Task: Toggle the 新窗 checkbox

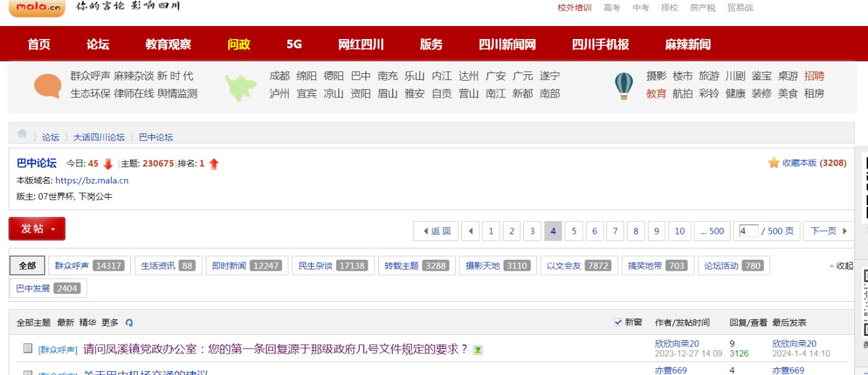Action: tap(618, 322)
